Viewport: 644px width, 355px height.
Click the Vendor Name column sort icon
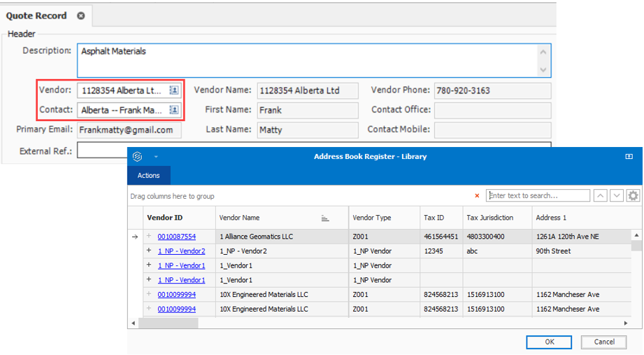pos(325,218)
